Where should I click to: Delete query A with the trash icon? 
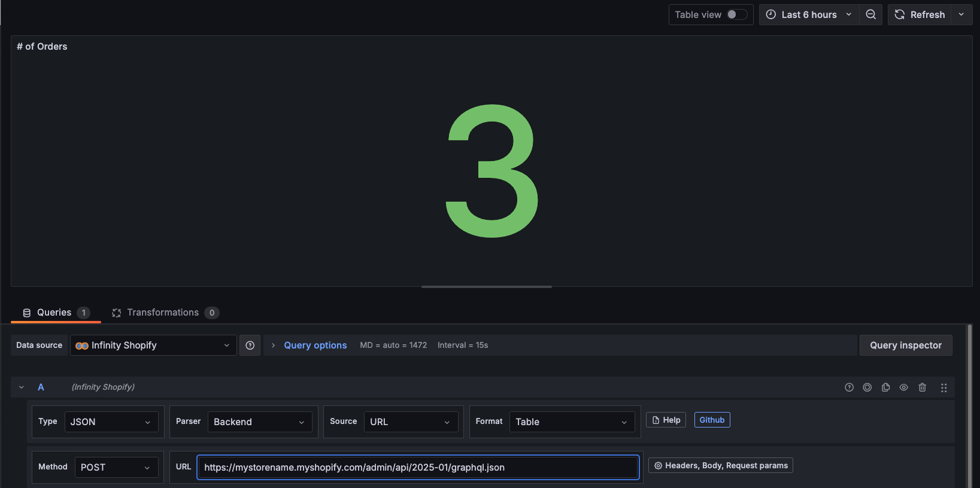tap(922, 387)
